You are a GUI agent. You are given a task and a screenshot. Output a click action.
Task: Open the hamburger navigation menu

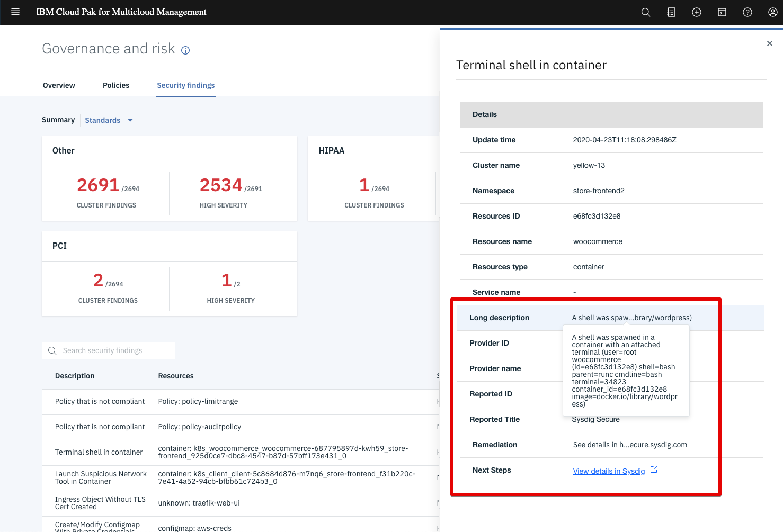(x=15, y=12)
